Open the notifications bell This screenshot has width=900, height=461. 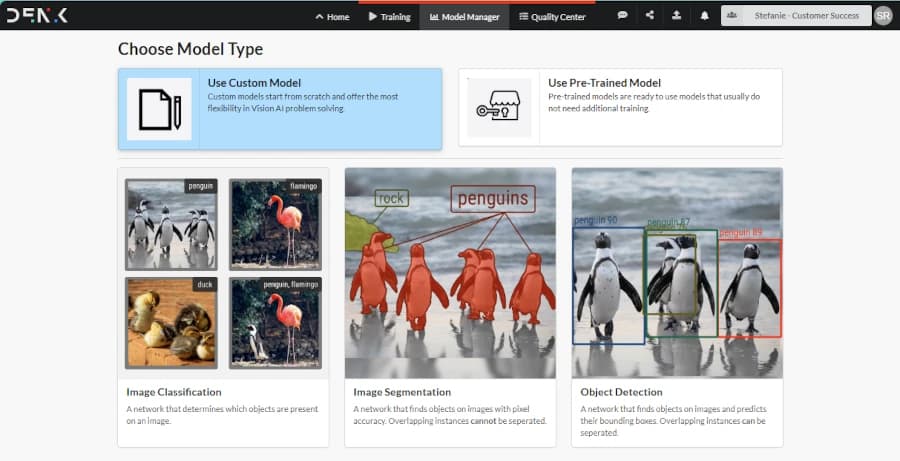pyautogui.click(x=704, y=16)
